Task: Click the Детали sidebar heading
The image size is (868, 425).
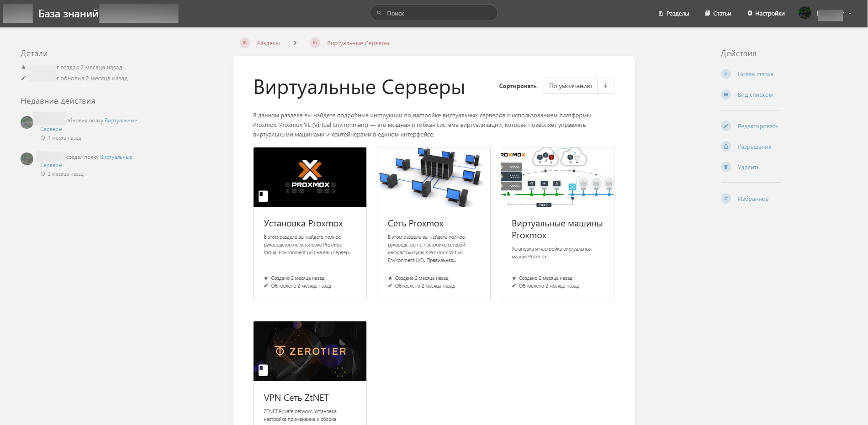Action: pyautogui.click(x=34, y=53)
